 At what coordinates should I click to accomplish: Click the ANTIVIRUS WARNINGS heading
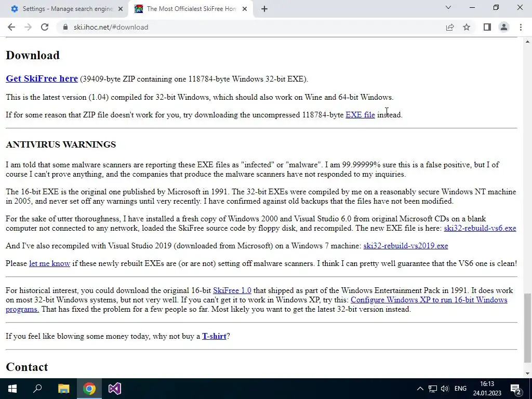(x=61, y=144)
